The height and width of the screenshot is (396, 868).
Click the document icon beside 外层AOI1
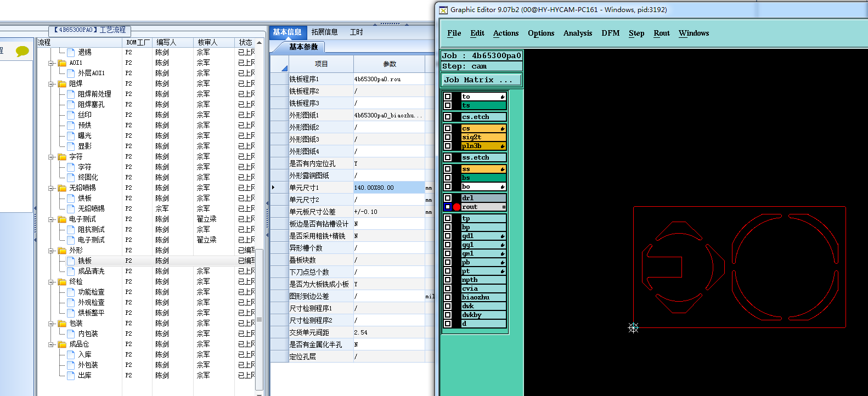point(71,73)
